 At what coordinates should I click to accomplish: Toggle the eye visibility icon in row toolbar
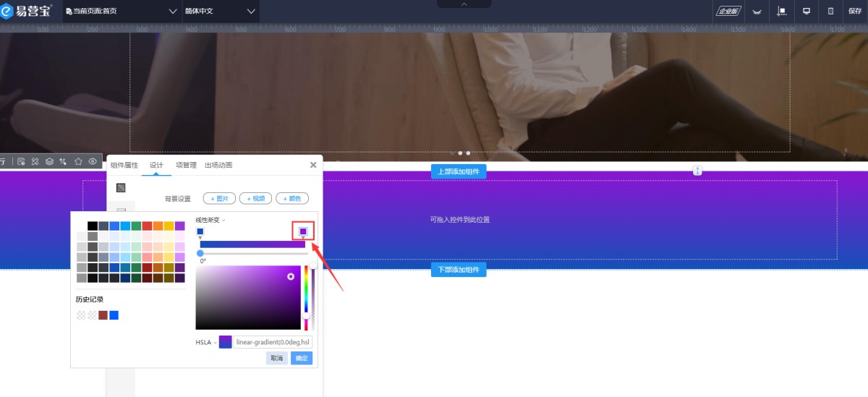point(93,161)
